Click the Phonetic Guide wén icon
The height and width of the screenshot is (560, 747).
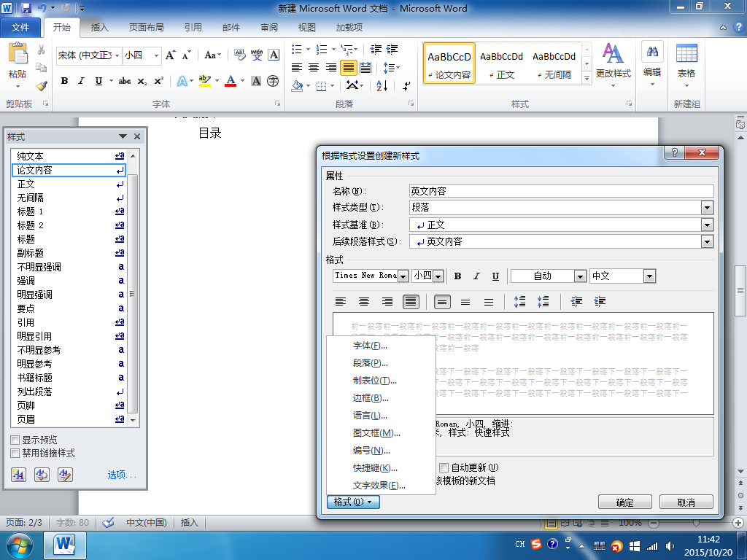click(257, 55)
